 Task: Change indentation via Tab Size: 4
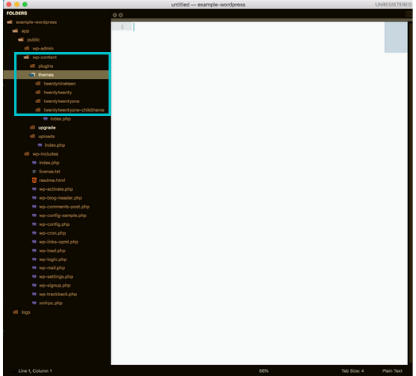353,371
